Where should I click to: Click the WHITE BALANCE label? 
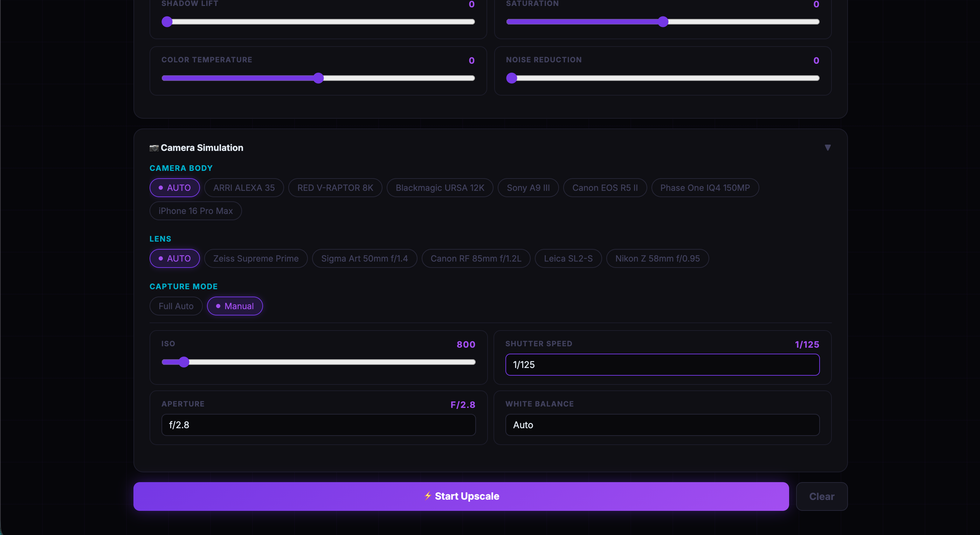539,404
